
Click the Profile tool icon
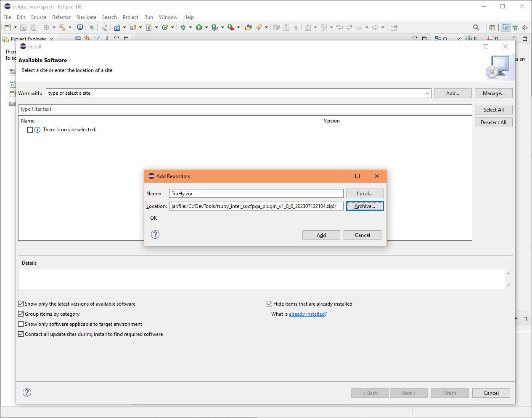click(x=214, y=27)
